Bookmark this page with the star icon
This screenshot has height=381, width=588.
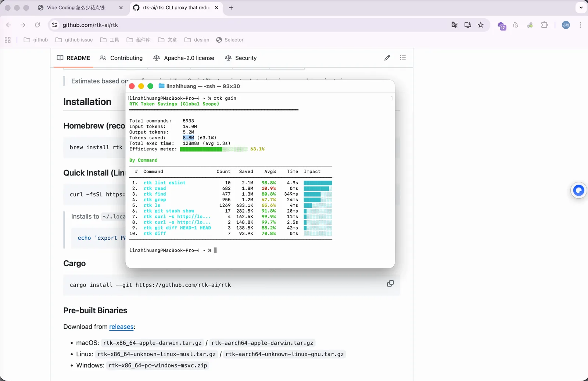pyautogui.click(x=481, y=25)
